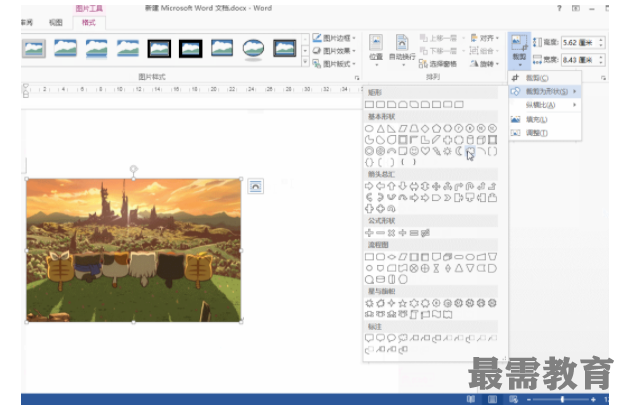The height and width of the screenshot is (413, 620).
Task: Select the up arrow shape
Action: click(391, 186)
